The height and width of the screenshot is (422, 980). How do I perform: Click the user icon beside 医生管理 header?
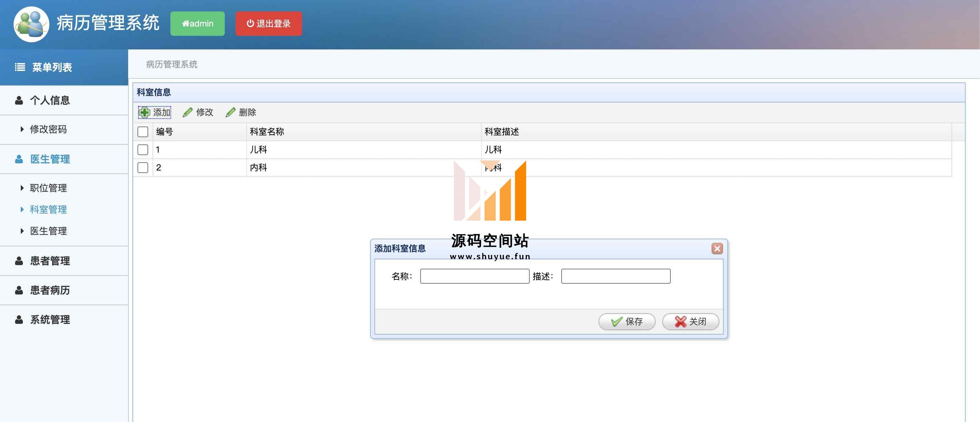click(x=19, y=159)
